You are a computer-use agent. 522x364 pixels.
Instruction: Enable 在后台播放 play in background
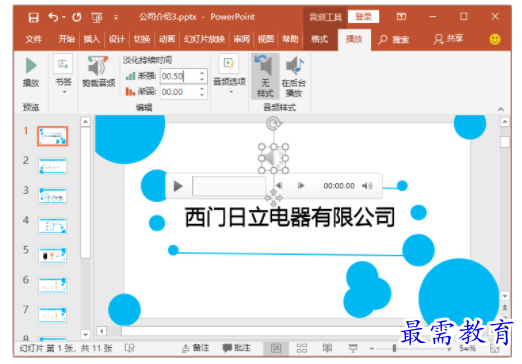[294, 76]
